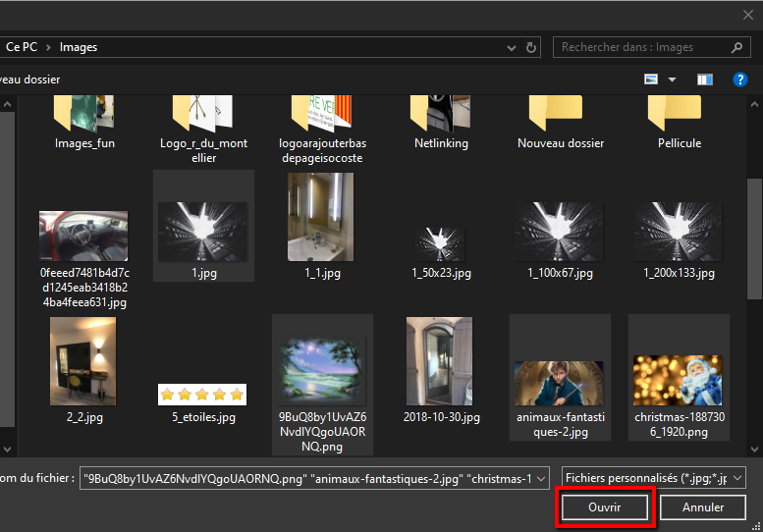Click the search magnifier icon
This screenshot has height=532, width=763.
(x=736, y=47)
